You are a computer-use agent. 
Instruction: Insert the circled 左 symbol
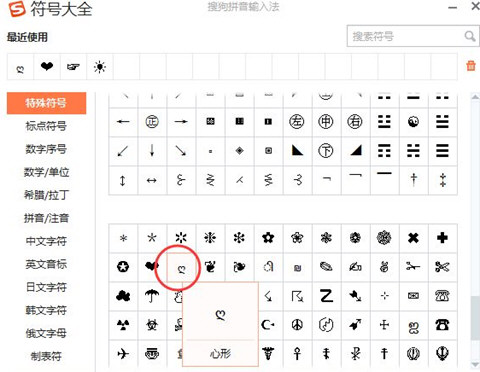click(297, 122)
